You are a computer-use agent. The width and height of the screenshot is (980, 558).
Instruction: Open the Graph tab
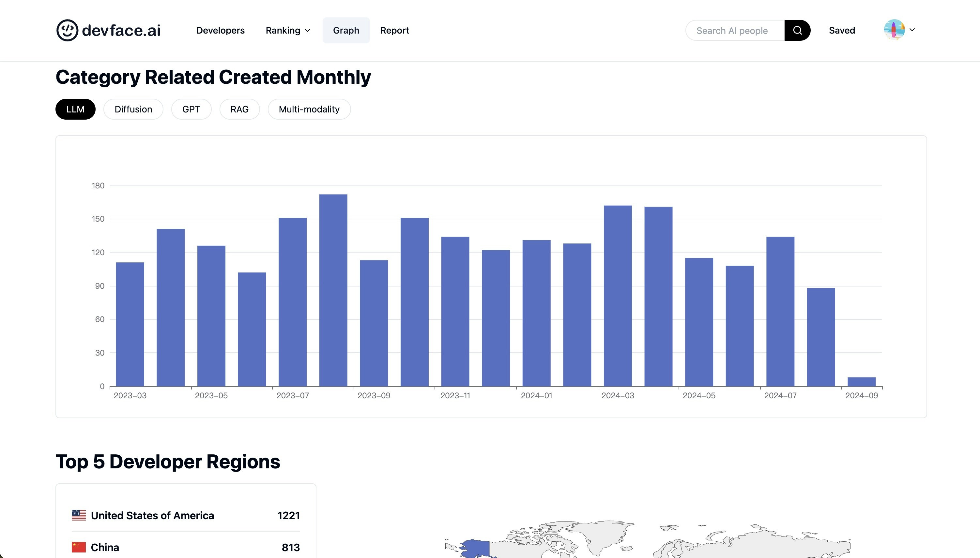pos(345,30)
